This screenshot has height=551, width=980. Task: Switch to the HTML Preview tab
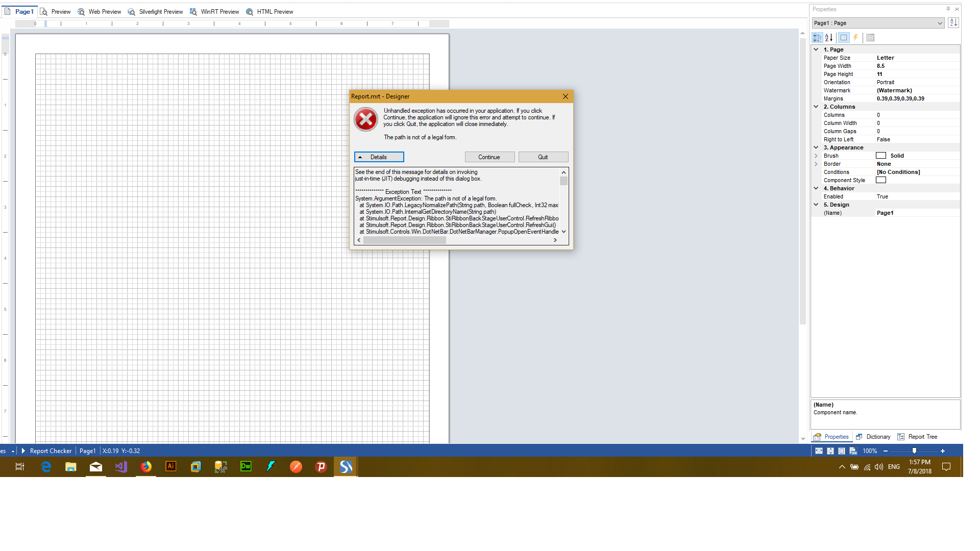(269, 12)
